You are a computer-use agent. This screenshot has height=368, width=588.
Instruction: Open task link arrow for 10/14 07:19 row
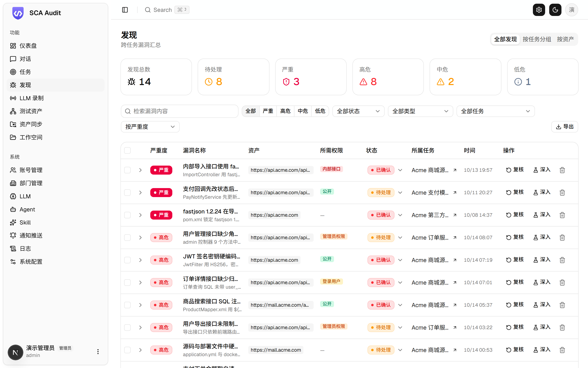point(455,260)
